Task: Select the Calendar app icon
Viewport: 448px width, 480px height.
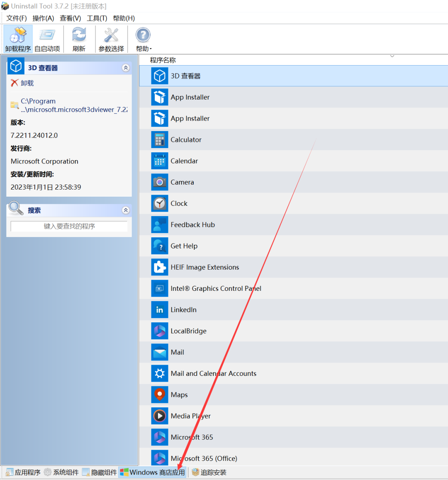Action: (159, 161)
